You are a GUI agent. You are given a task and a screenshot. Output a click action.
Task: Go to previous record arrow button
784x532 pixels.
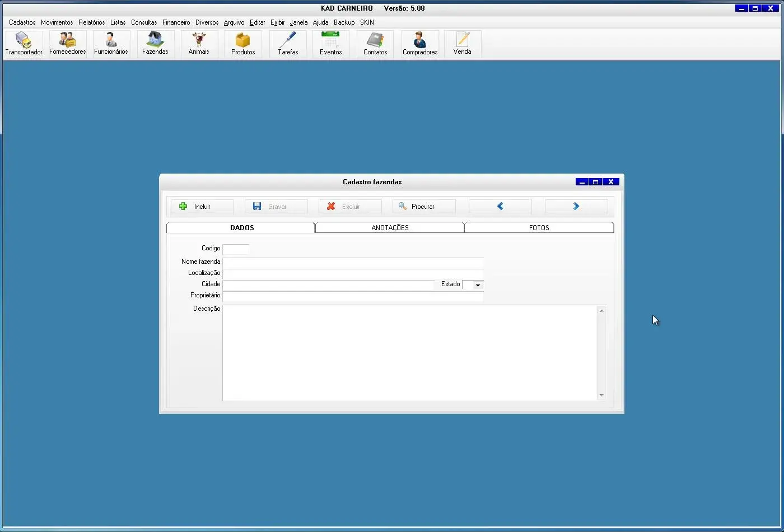click(x=500, y=207)
